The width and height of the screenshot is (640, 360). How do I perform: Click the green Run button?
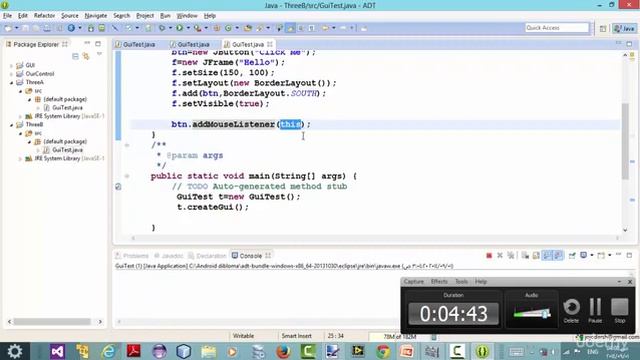click(180, 28)
